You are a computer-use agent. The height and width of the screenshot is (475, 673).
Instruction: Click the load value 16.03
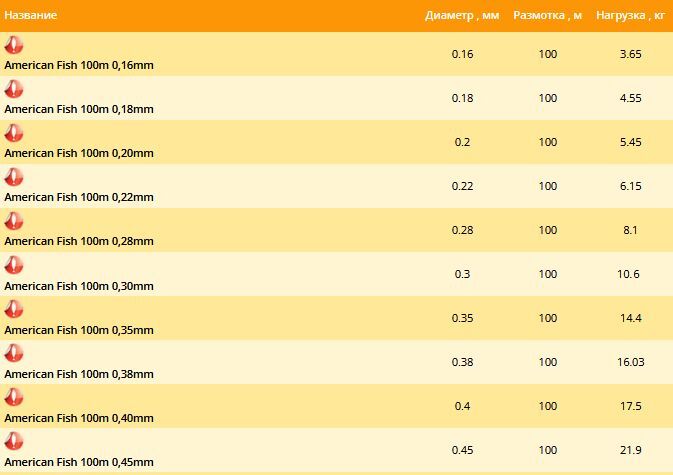pyautogui.click(x=631, y=362)
